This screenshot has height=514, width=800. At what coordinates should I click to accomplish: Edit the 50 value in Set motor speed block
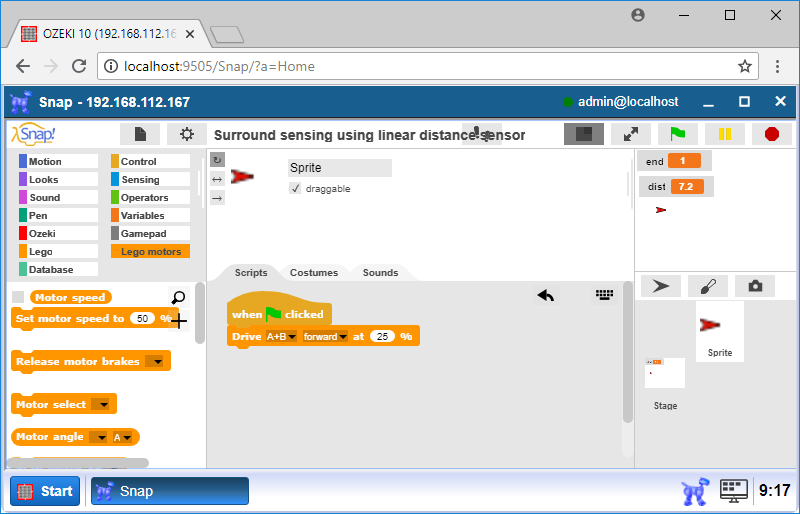142,319
